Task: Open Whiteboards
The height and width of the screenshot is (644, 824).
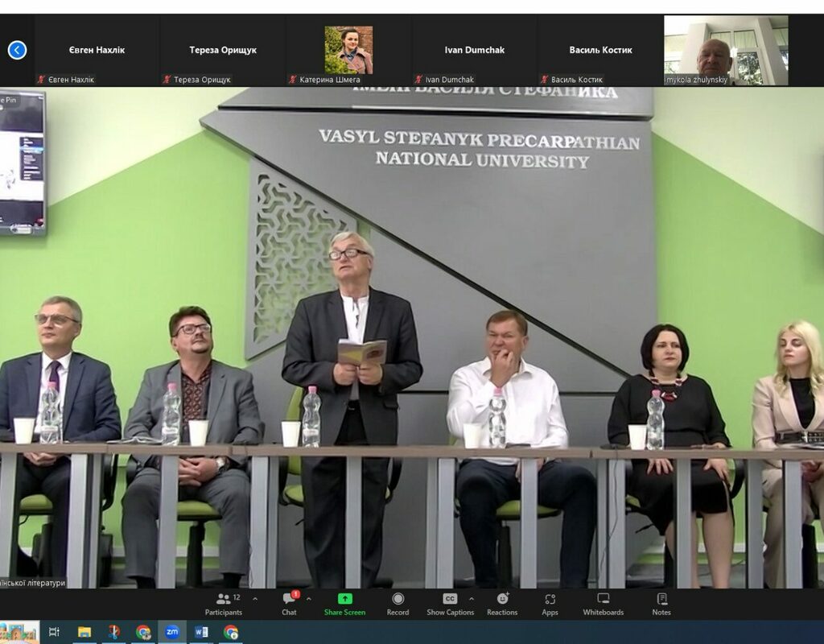Action: point(603,603)
